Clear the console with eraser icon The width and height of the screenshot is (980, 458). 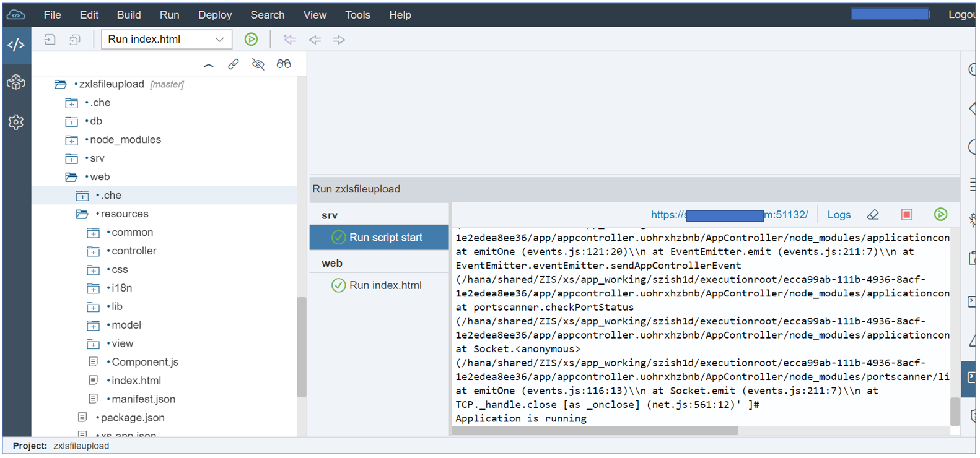(x=873, y=215)
